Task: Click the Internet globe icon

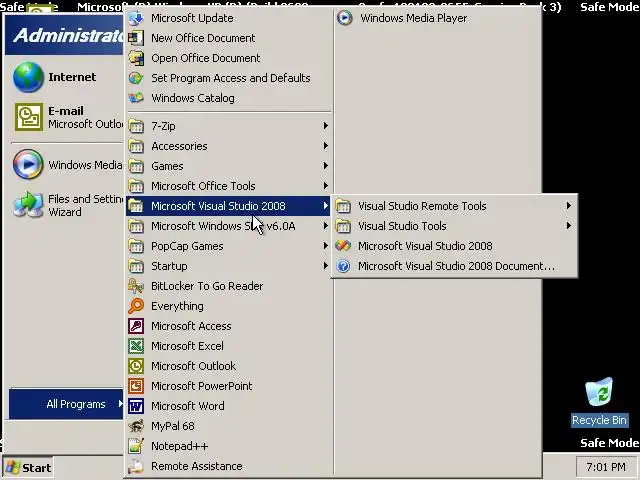Action: pos(28,77)
